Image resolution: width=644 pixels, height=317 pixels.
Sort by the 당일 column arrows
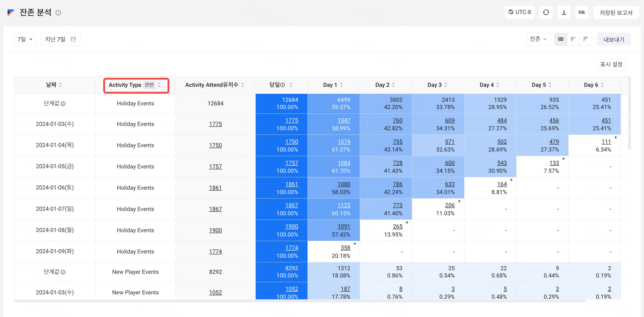point(291,85)
